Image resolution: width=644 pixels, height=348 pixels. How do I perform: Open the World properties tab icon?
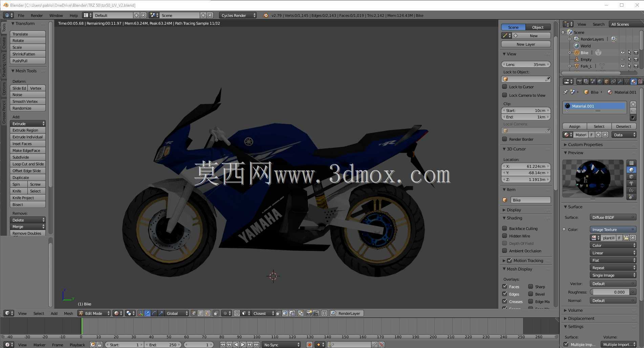point(600,82)
